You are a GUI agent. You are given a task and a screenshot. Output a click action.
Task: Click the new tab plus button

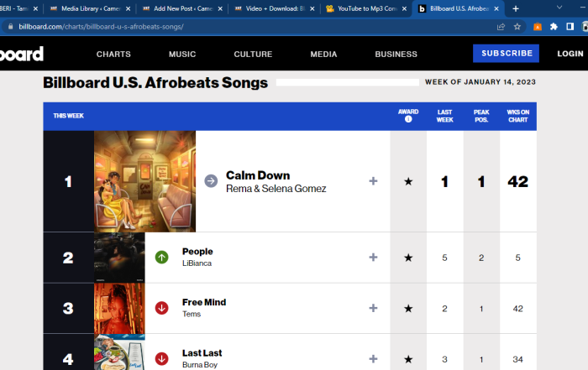tap(516, 8)
